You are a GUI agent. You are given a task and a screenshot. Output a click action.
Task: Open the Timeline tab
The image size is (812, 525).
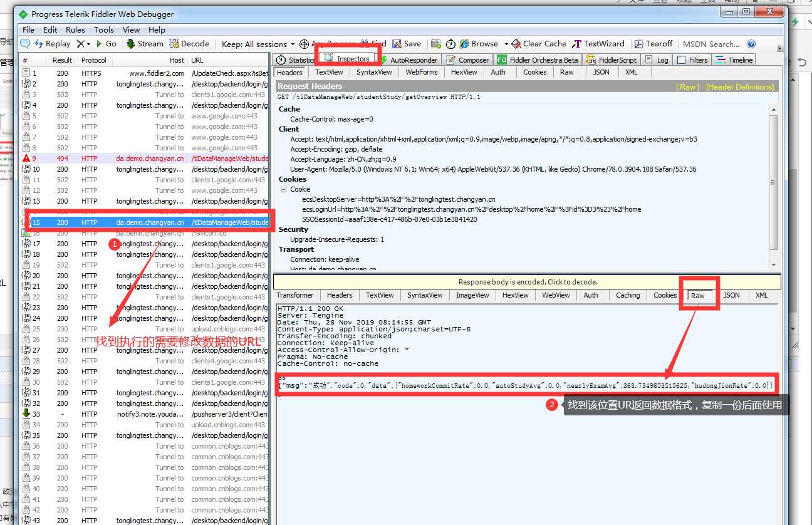[x=734, y=60]
